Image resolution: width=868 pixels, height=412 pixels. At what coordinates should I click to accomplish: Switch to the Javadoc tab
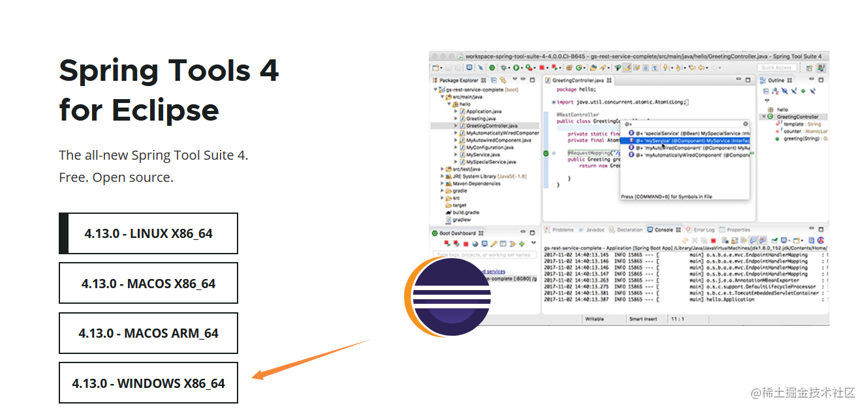(x=592, y=229)
